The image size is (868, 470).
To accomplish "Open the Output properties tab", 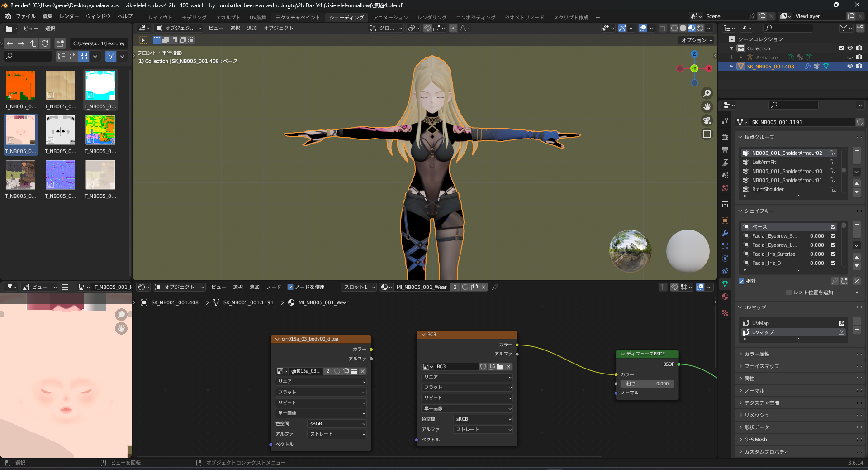I will click(x=725, y=150).
